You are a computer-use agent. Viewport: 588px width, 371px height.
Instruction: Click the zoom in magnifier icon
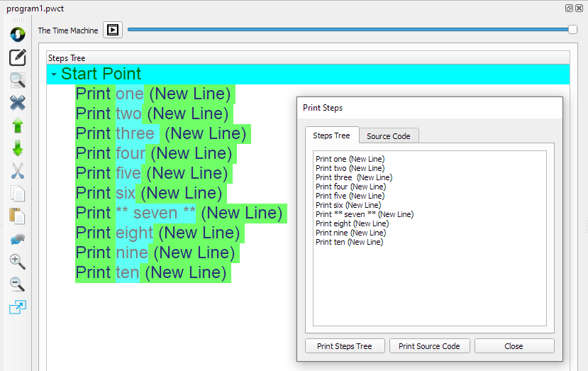point(18,262)
